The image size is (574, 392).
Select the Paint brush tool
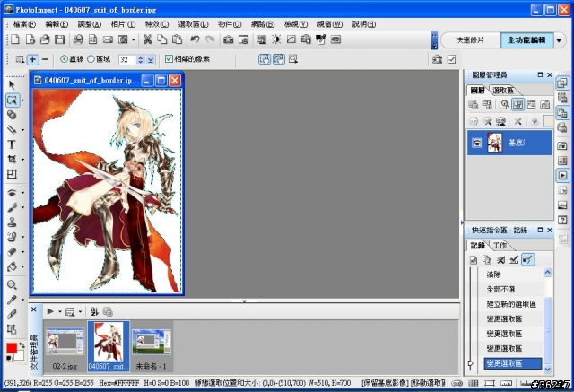[x=12, y=207]
